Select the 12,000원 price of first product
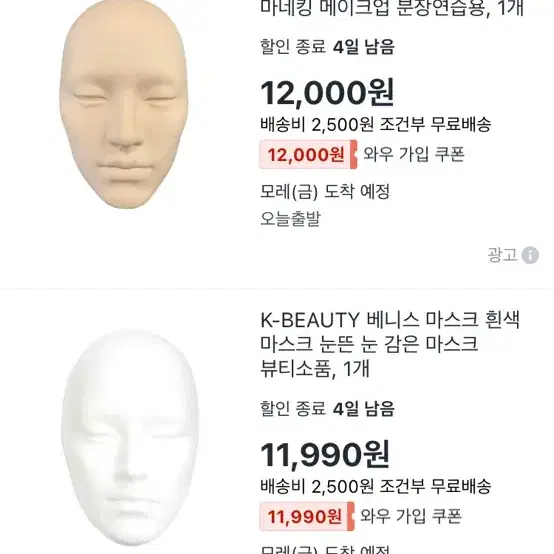The width and height of the screenshot is (554, 554). coord(327,93)
